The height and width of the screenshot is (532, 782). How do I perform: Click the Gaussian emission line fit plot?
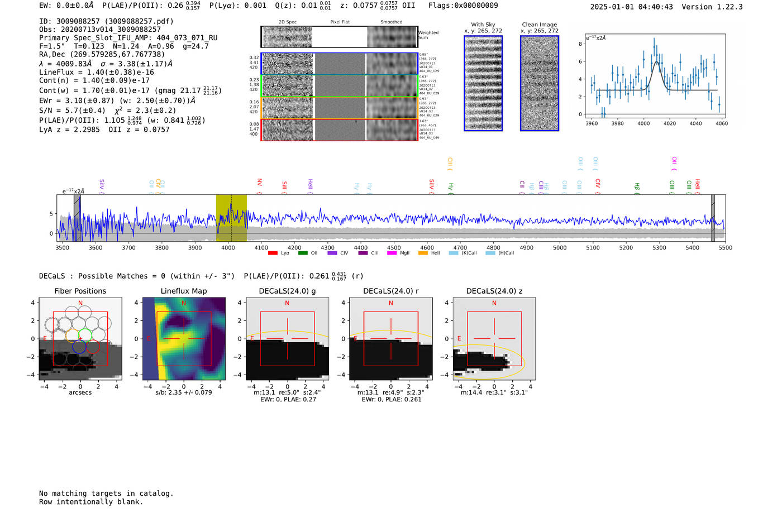[655, 76]
